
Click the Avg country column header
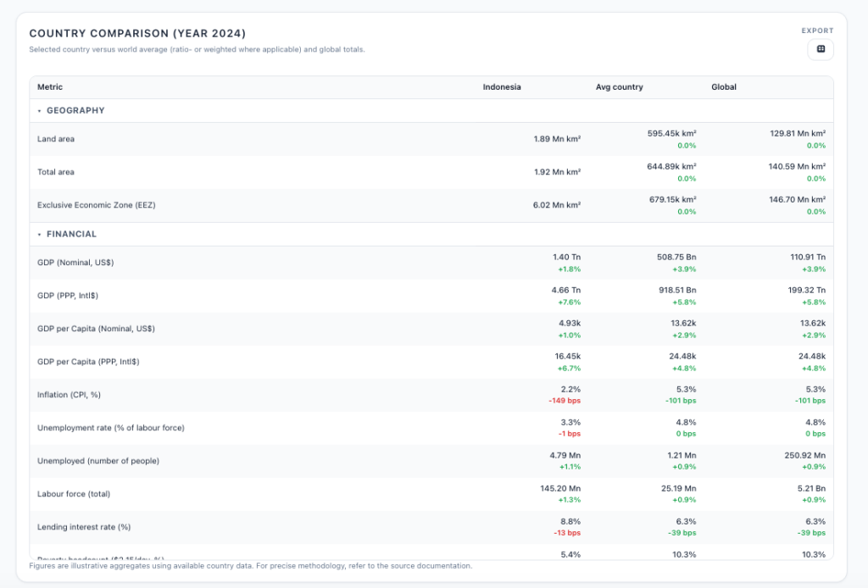[619, 87]
